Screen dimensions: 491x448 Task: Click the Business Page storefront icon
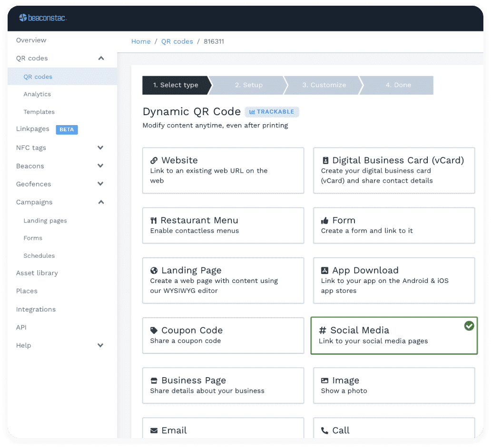coord(154,380)
